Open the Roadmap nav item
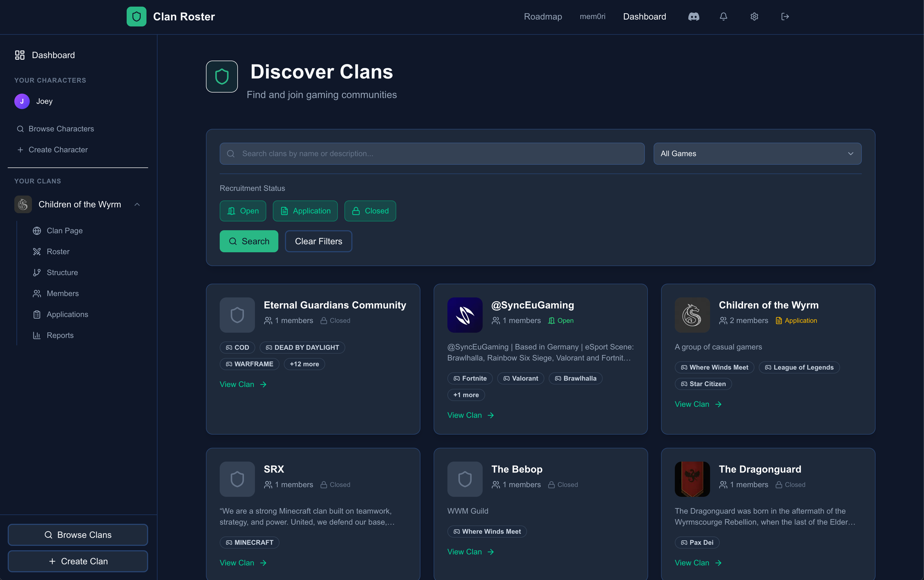This screenshot has width=924, height=580. (x=543, y=17)
